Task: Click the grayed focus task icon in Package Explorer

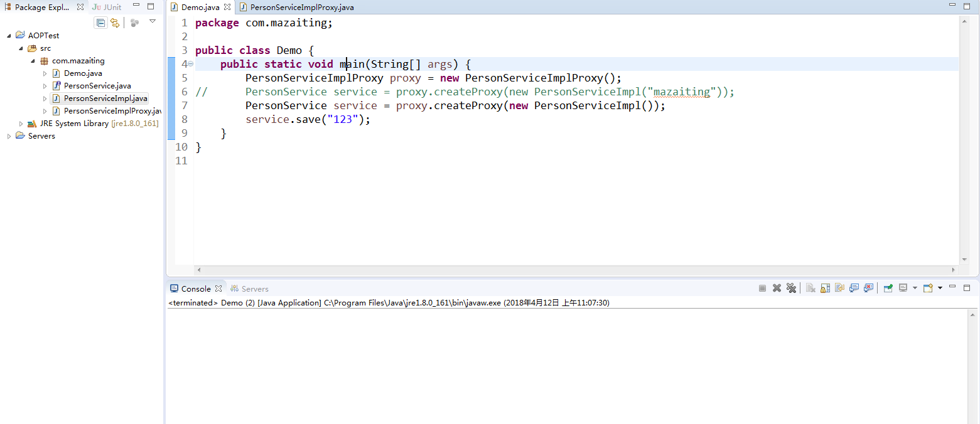Action: (x=134, y=23)
